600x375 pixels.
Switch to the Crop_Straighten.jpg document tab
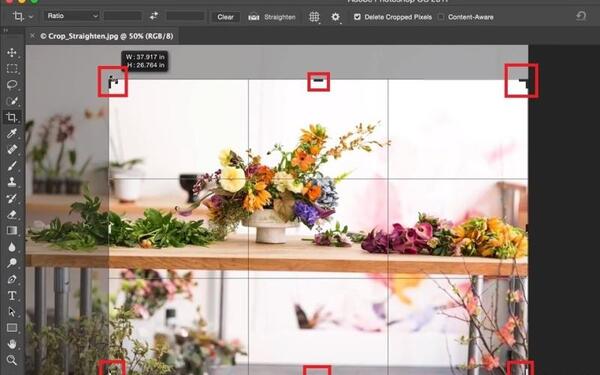point(107,36)
